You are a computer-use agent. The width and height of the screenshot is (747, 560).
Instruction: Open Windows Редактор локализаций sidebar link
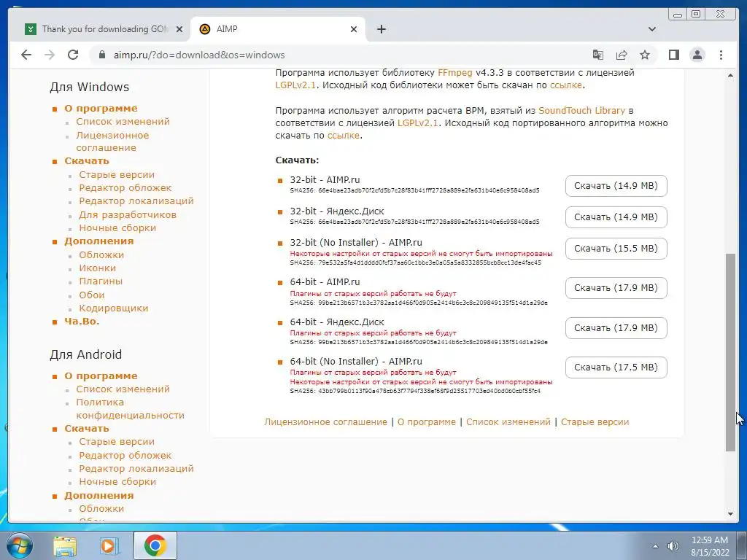[x=136, y=201]
